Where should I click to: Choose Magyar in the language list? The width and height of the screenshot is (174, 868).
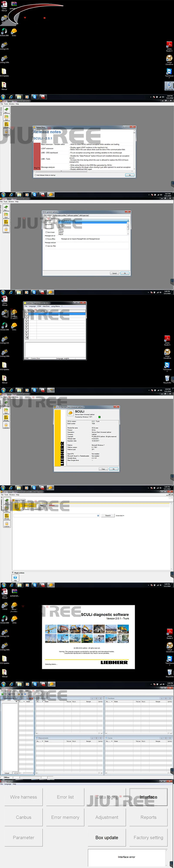[61, 234]
